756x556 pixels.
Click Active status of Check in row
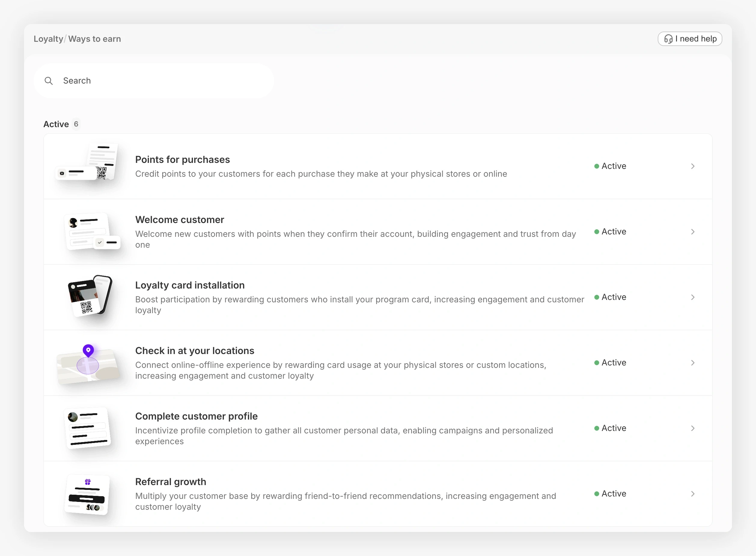pyautogui.click(x=610, y=363)
